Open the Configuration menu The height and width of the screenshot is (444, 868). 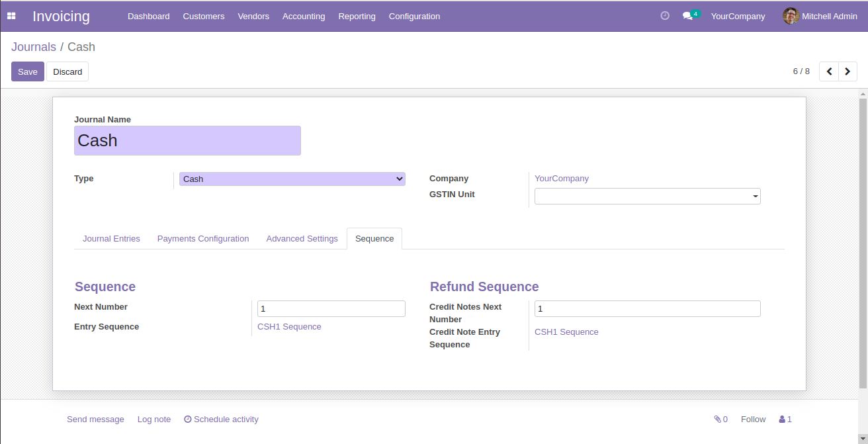click(x=414, y=16)
